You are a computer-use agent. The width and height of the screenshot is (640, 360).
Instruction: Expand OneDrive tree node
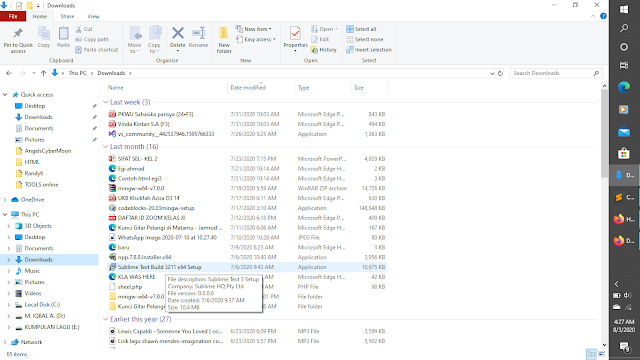(x=5, y=200)
